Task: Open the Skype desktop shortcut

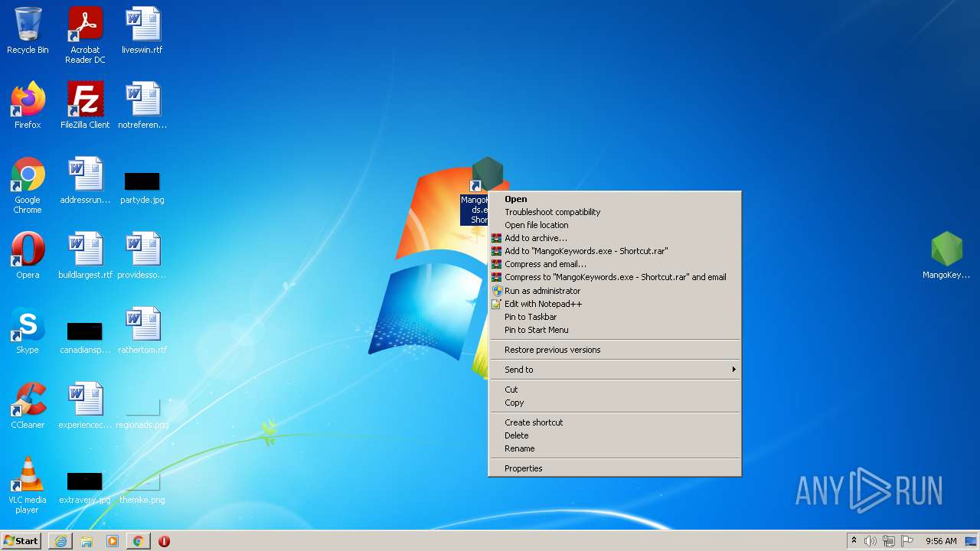Action: point(28,331)
